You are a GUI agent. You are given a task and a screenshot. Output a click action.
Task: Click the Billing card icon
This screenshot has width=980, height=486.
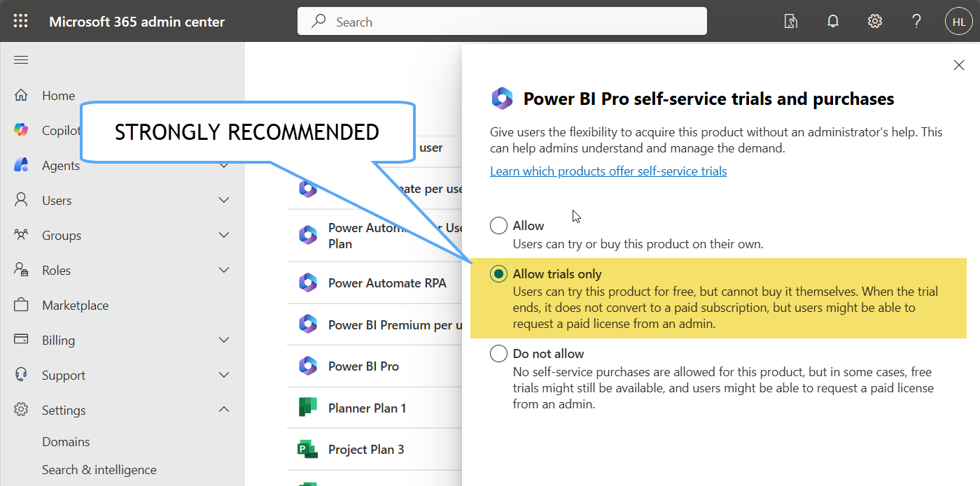tap(21, 340)
